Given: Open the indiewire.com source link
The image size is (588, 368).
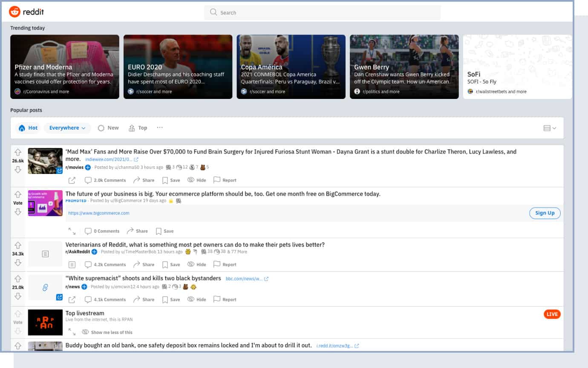Looking at the screenshot, I should point(112,159).
